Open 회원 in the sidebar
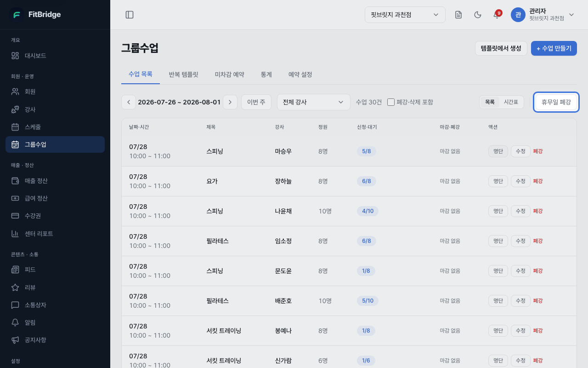Viewport: 588px width, 368px height. [55, 92]
